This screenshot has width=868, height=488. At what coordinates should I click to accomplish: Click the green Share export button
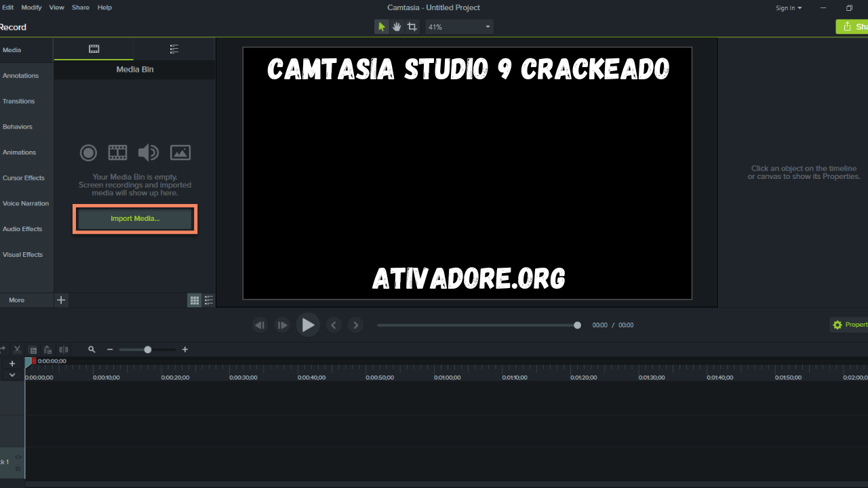[852, 27]
